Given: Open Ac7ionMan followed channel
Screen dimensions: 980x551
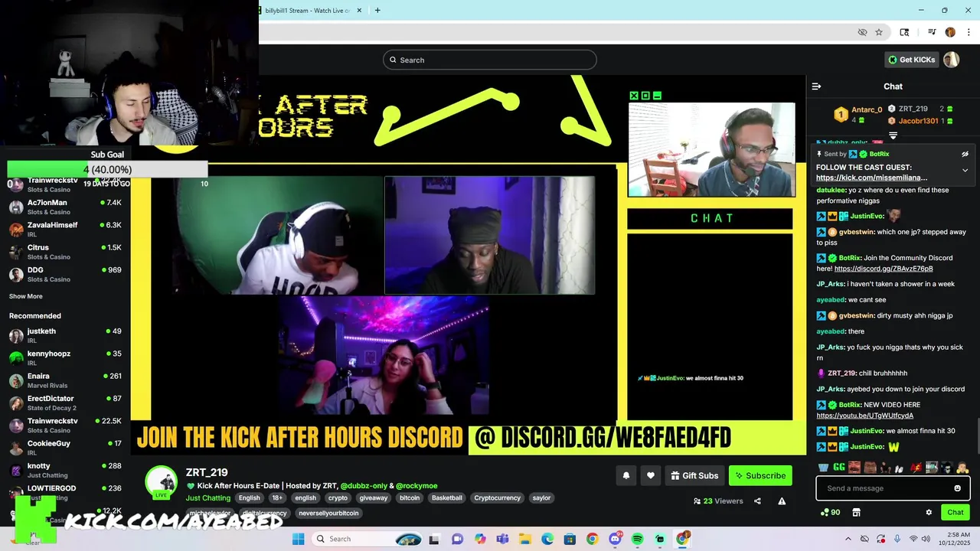Looking at the screenshot, I should coord(65,207).
